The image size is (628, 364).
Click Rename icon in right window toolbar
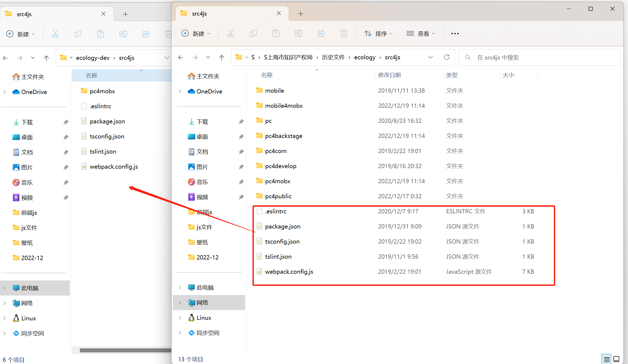298,34
